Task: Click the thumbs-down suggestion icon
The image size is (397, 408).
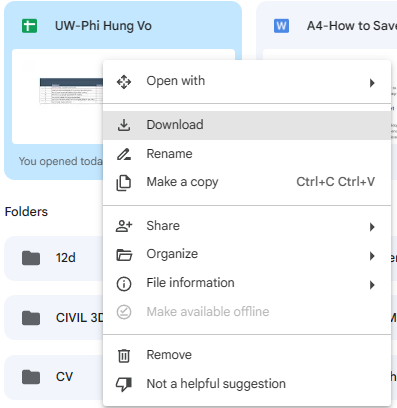Action: [x=124, y=384]
